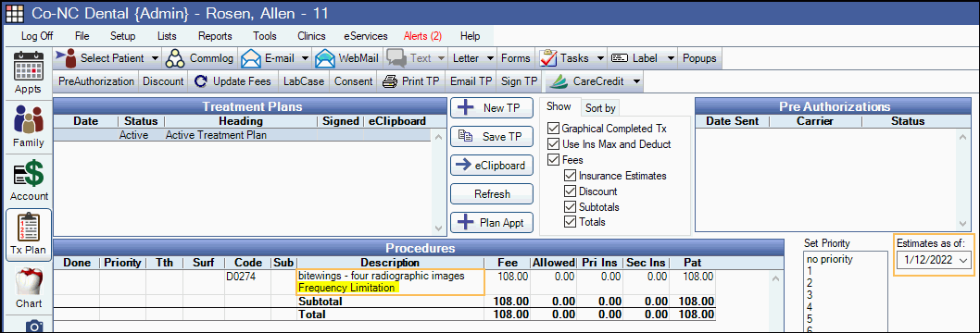980x333 pixels.
Task: Toggle the Discount checkbox
Action: tap(570, 191)
